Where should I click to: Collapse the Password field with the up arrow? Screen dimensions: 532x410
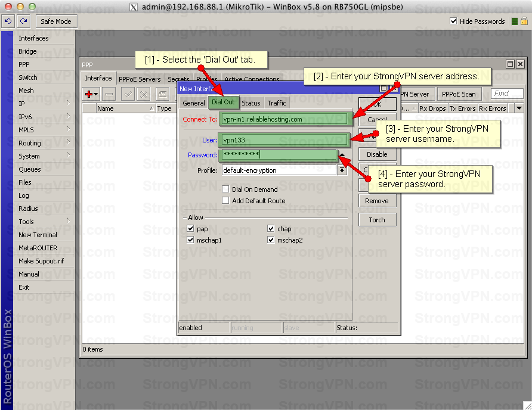[x=342, y=155]
